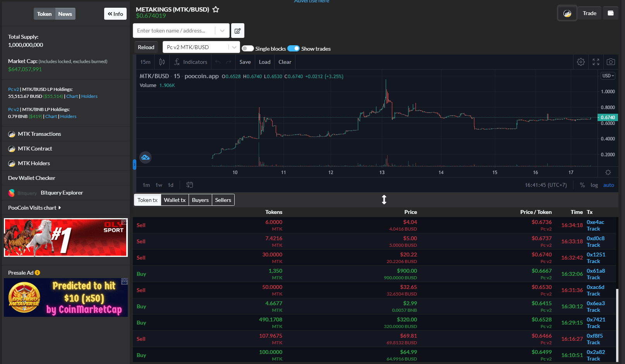Image resolution: width=625 pixels, height=364 pixels.
Task: Select the Token tx tab
Action: point(148,200)
